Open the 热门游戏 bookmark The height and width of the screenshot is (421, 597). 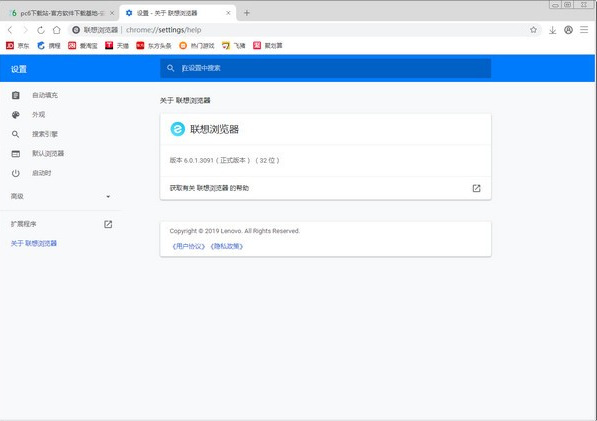(x=197, y=46)
